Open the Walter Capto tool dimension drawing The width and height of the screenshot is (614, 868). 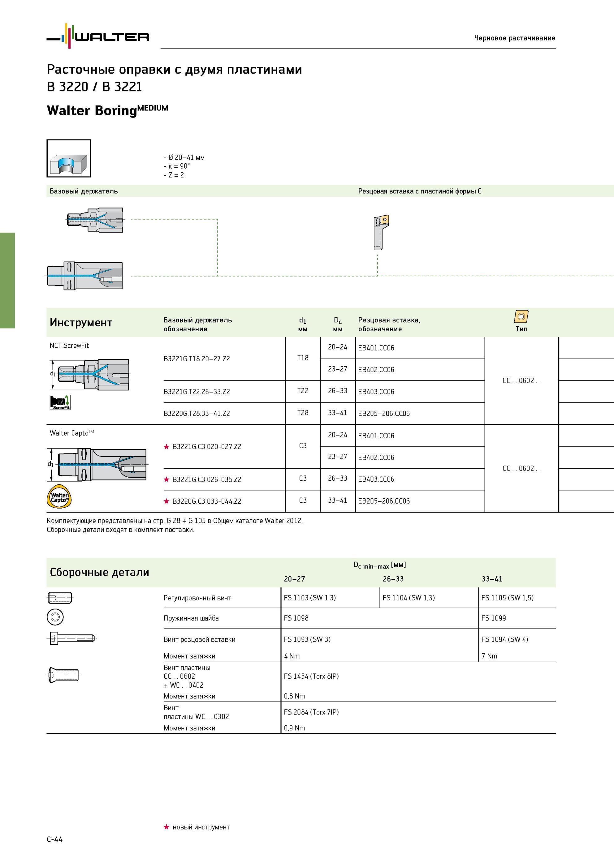click(97, 465)
